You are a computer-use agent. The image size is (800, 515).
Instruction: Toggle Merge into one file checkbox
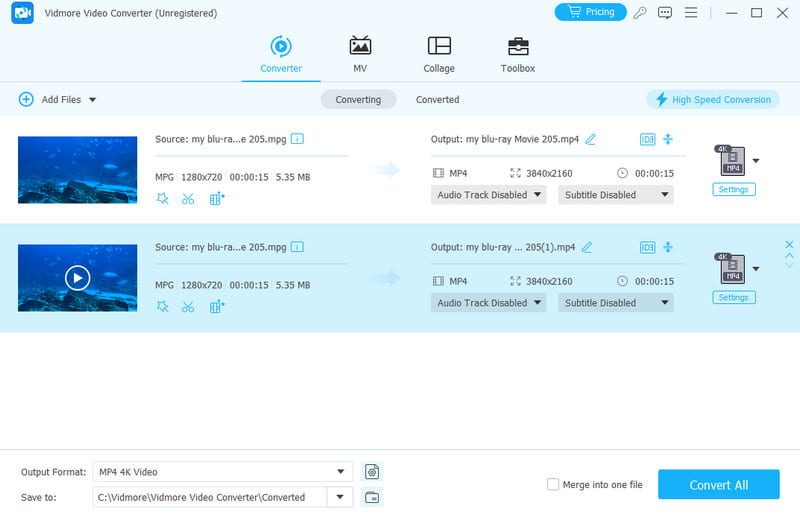coord(553,484)
